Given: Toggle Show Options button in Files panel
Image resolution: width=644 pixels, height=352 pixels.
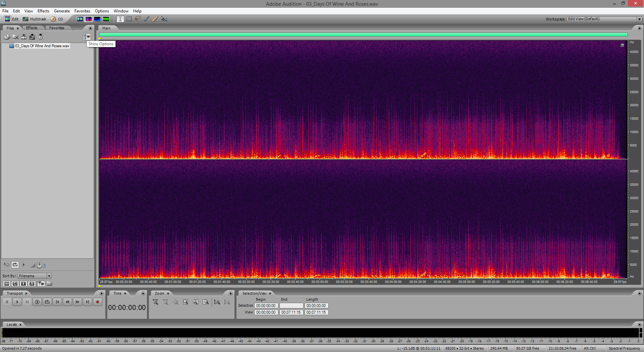Looking at the screenshot, I should point(87,37).
